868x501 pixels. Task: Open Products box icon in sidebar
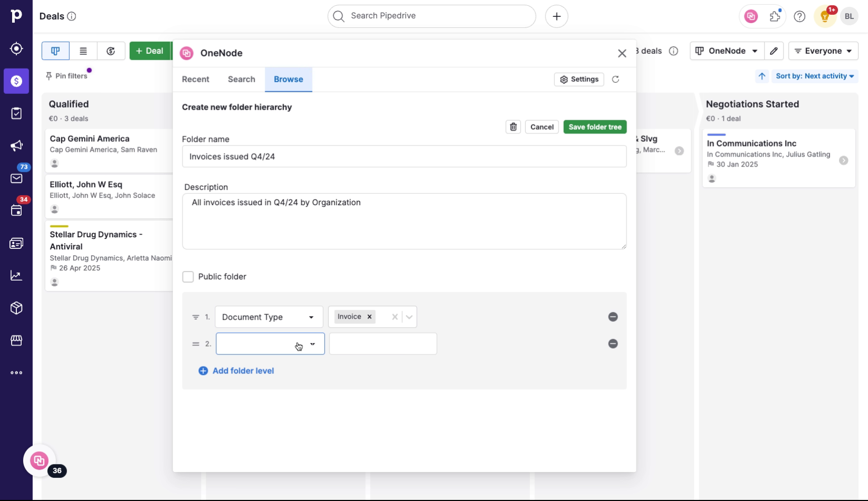pyautogui.click(x=16, y=308)
